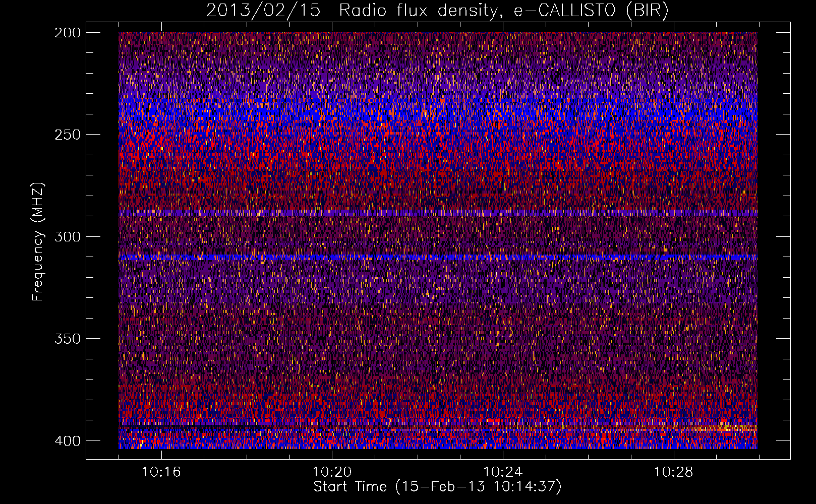This screenshot has height=504, width=816.
Task: Click the 400 frequency tick label
Action: click(x=67, y=440)
